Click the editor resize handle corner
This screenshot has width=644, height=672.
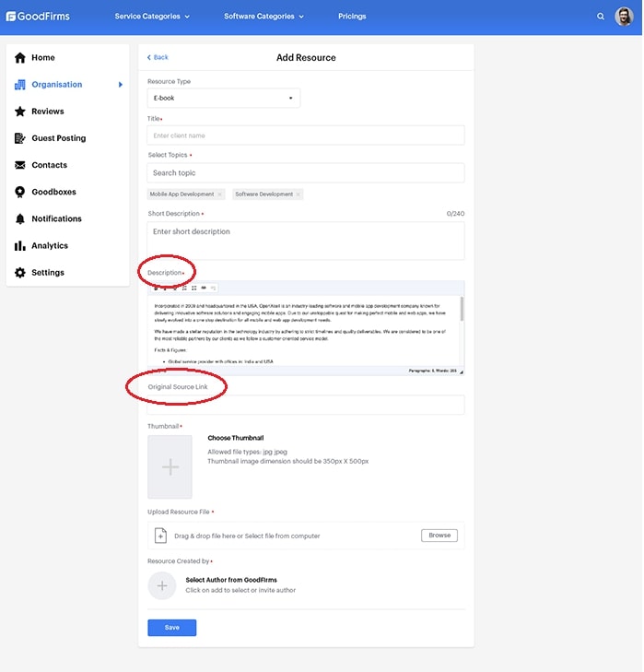click(462, 371)
